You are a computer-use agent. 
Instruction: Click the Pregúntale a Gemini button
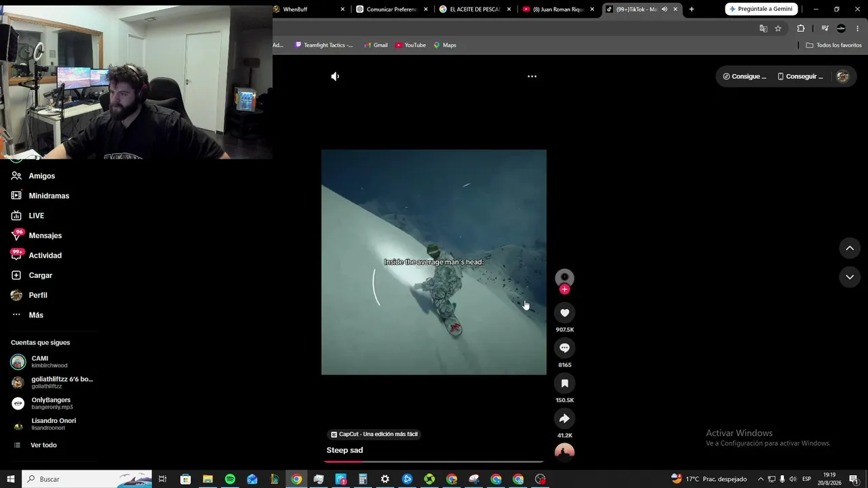[x=761, y=9]
